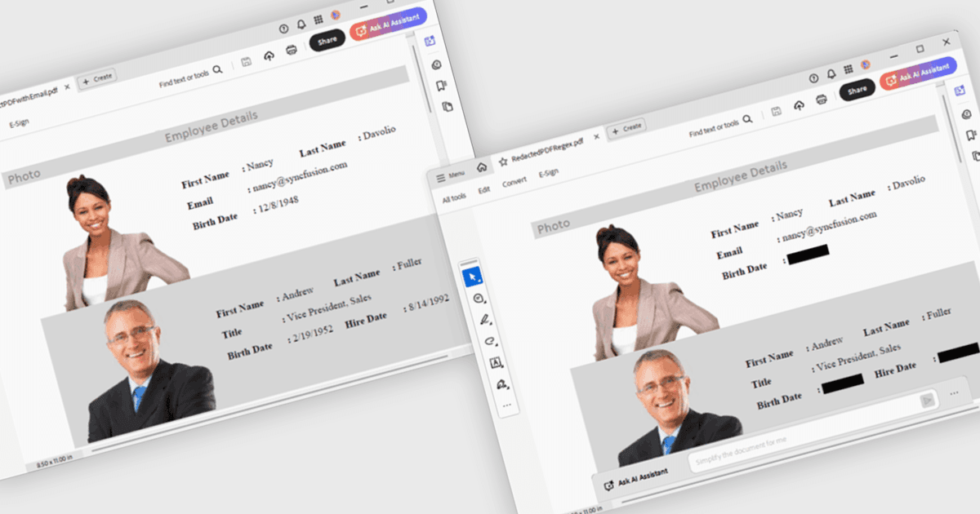This screenshot has height=514, width=980.
Task: Click nancy@syncfusion.com in the right window
Action: 830,227
